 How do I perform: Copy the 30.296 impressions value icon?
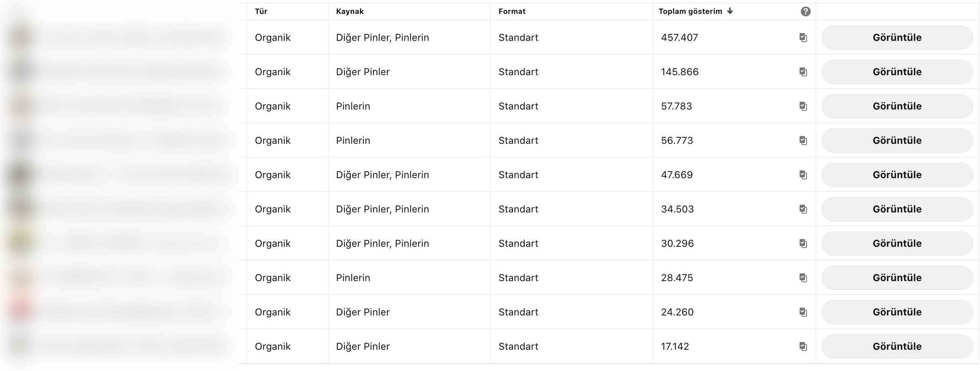803,244
